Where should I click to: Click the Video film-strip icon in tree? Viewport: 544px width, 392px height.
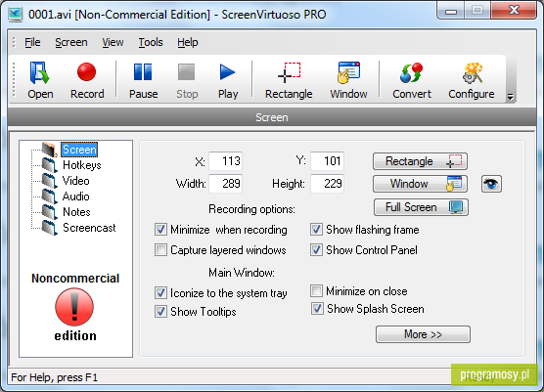50,181
